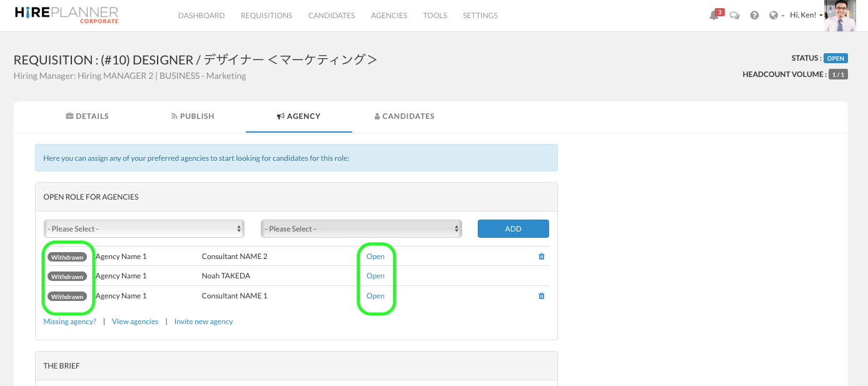Open the chat messages icon
The height and width of the screenshot is (386, 868).
[735, 16]
